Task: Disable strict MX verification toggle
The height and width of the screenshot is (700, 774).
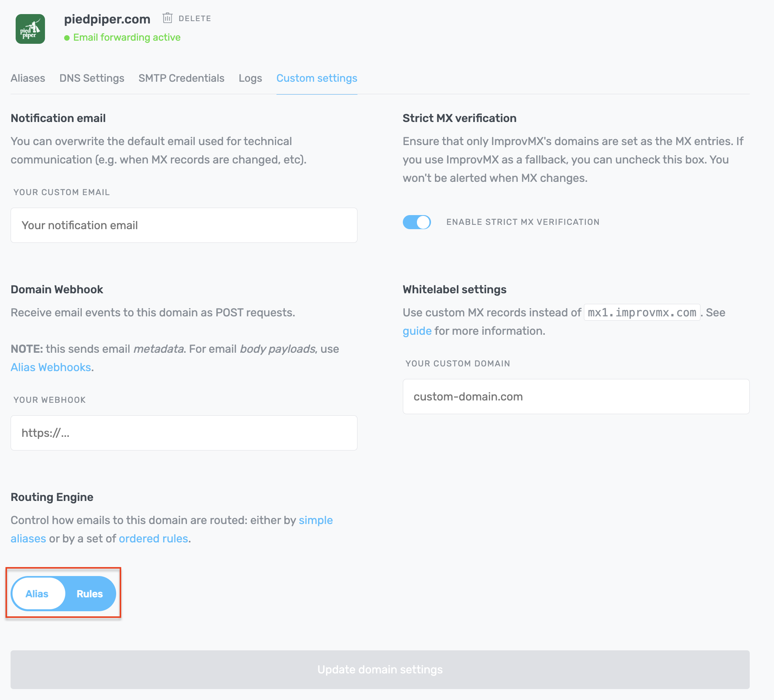Action: tap(417, 222)
